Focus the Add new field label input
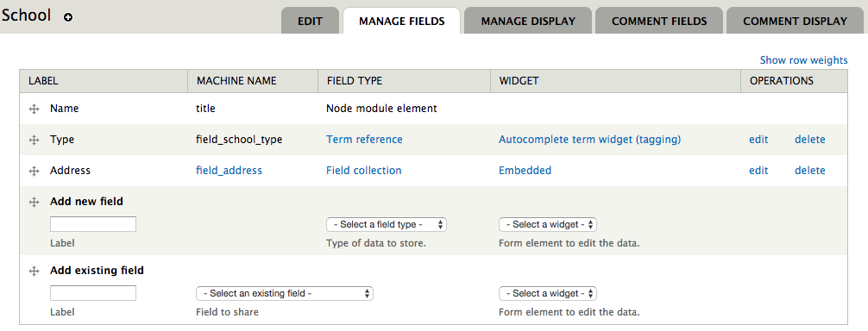 tap(93, 224)
